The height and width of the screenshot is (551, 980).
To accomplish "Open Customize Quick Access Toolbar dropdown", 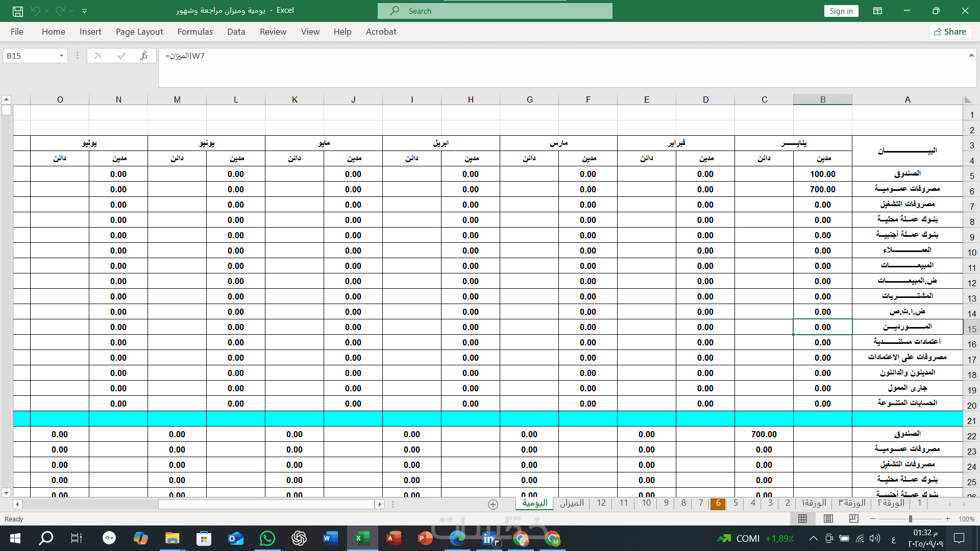I will tap(85, 11).
